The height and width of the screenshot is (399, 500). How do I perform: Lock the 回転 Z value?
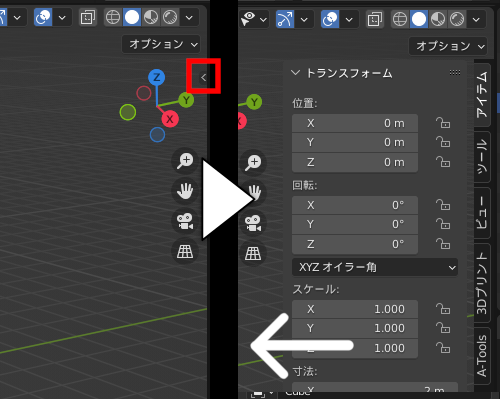pos(443,244)
